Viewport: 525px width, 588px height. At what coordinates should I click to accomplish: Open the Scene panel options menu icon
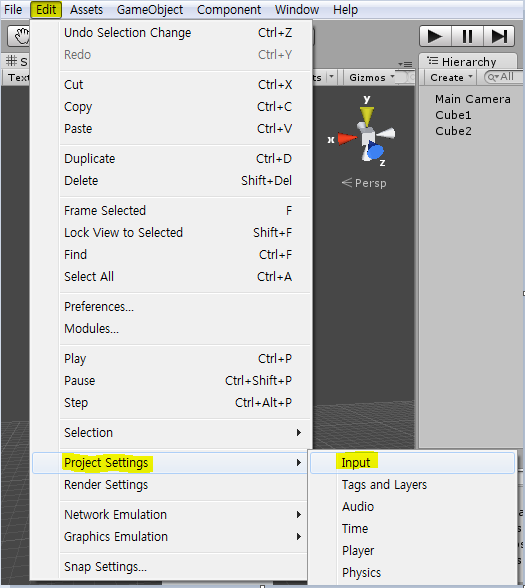pyautogui.click(x=405, y=64)
